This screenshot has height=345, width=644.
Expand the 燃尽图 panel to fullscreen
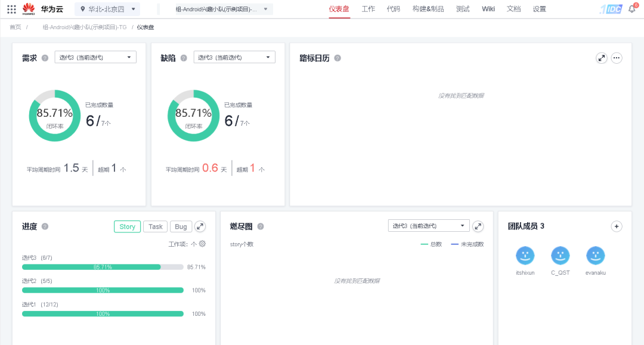coord(478,226)
